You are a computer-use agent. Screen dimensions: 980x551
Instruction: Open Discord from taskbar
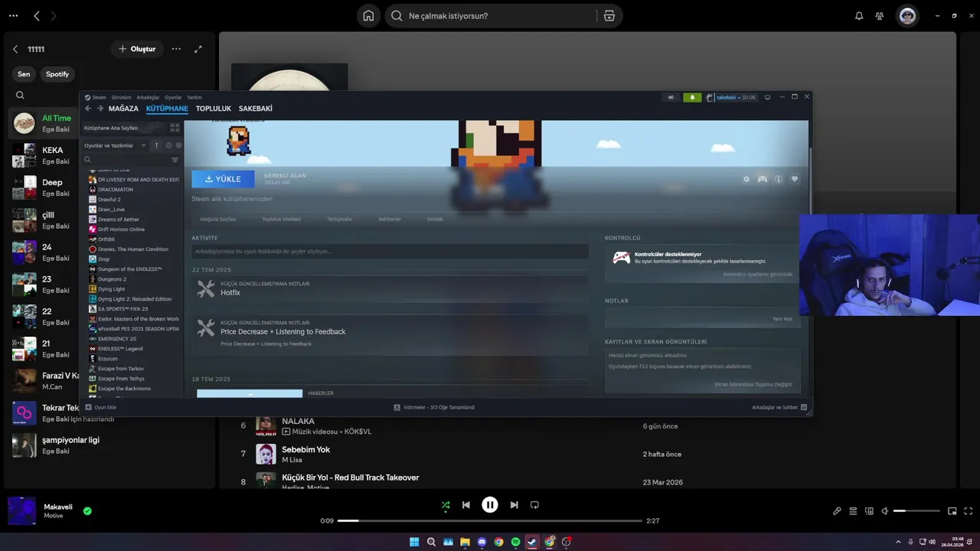click(x=482, y=542)
